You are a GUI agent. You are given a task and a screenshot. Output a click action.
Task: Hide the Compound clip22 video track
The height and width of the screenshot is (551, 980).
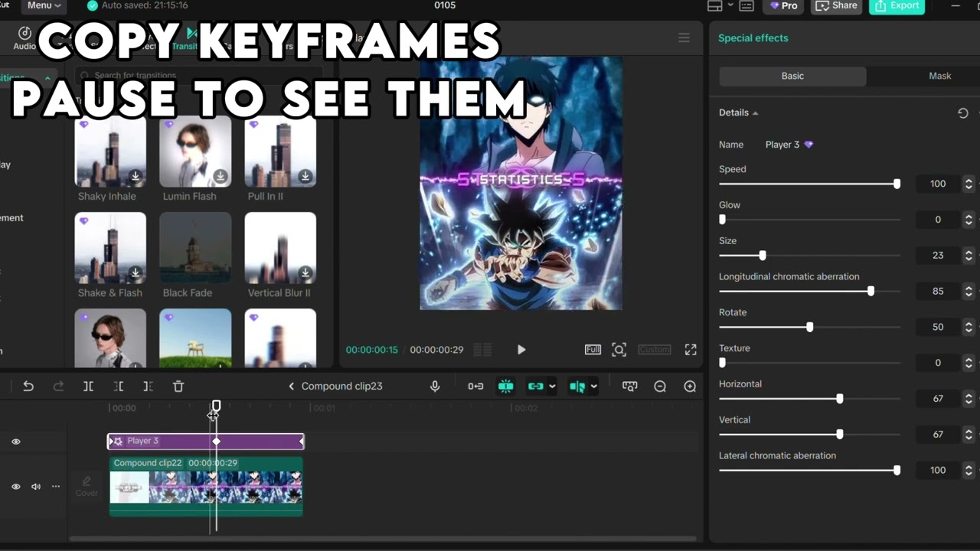(x=15, y=487)
